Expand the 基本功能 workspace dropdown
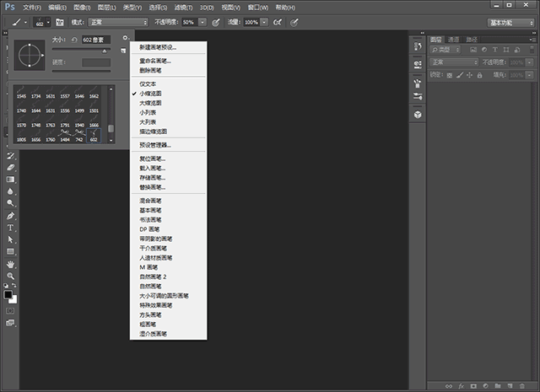This screenshot has width=540, height=392. click(511, 21)
